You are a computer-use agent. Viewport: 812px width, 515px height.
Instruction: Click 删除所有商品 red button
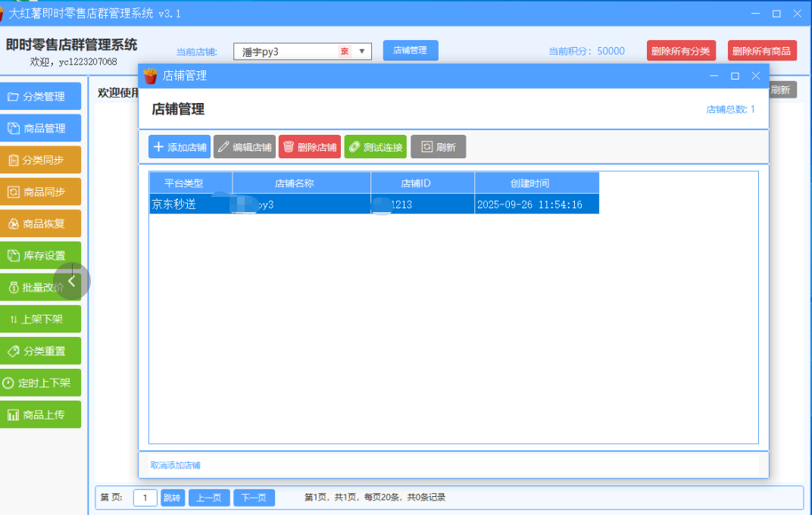click(762, 51)
